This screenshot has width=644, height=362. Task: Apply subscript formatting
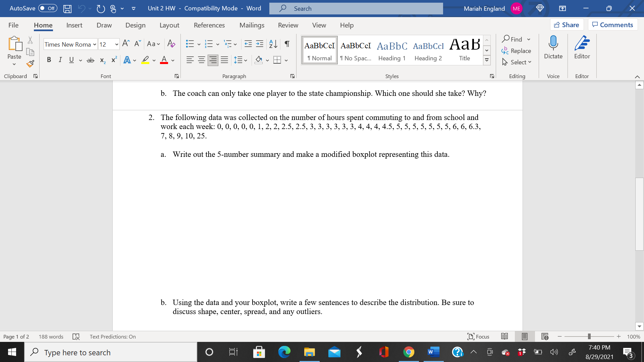(x=102, y=60)
